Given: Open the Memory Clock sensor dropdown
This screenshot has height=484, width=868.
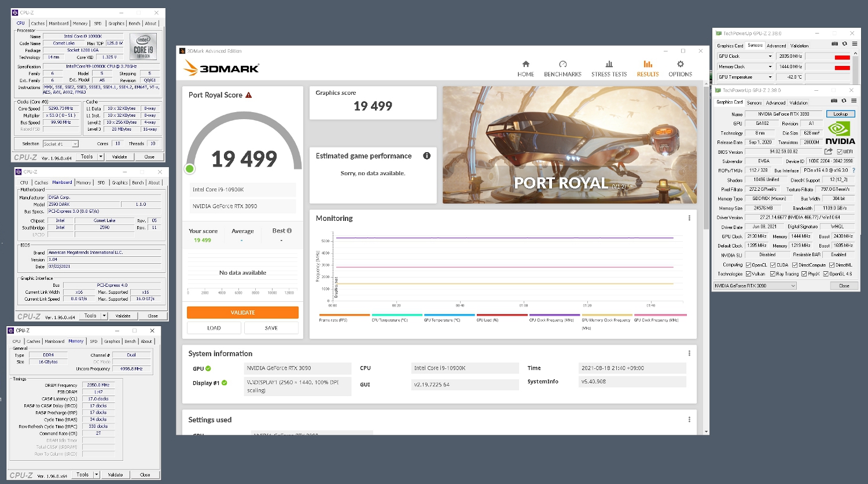Looking at the screenshot, I should (x=770, y=66).
